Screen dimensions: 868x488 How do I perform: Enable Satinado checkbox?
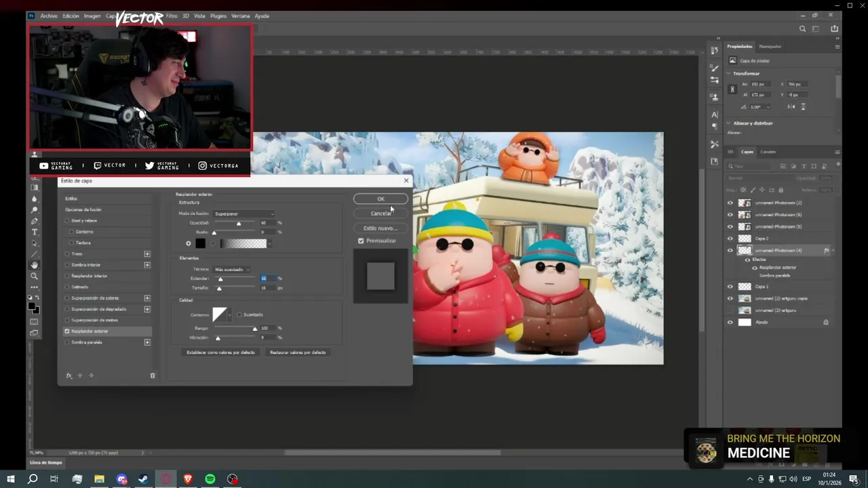67,287
